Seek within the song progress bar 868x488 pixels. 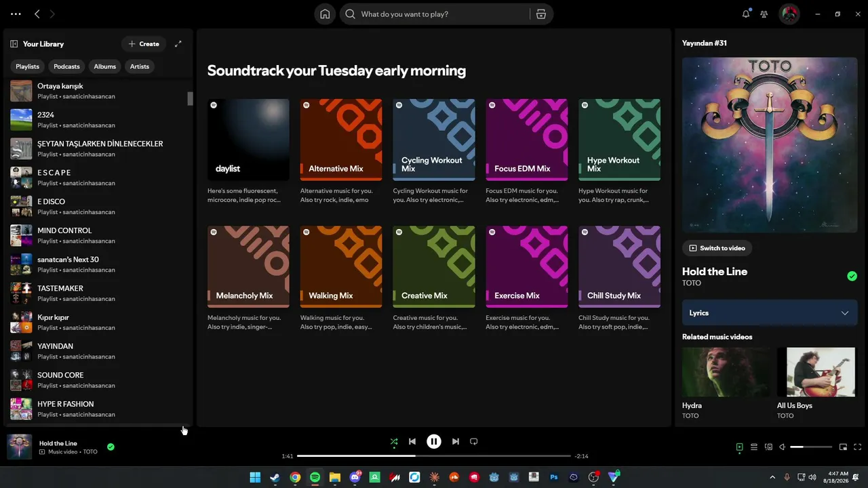click(x=434, y=456)
